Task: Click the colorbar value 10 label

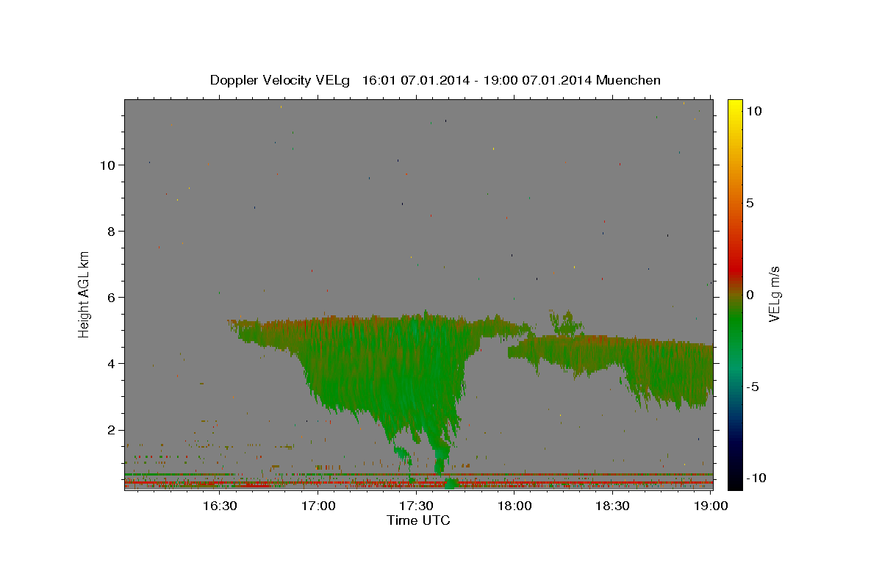Action: point(754,111)
